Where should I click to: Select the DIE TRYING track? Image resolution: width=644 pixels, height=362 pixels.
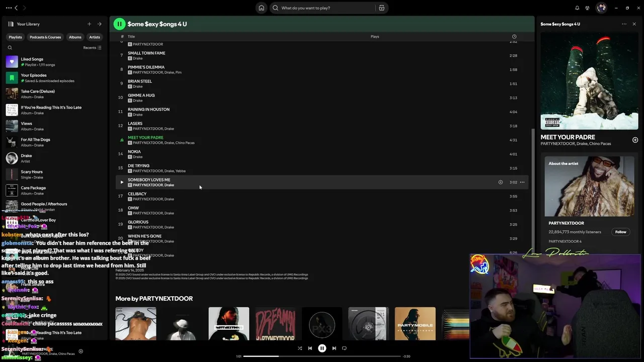point(322,168)
